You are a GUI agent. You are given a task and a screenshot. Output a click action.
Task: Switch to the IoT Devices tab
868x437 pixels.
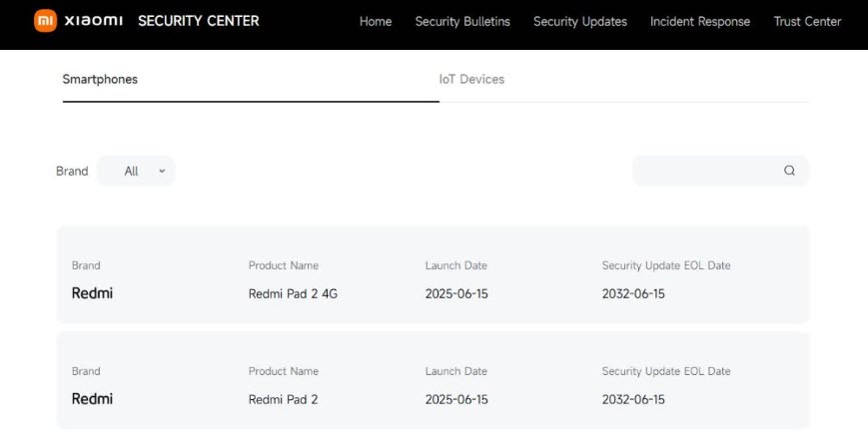pos(471,79)
